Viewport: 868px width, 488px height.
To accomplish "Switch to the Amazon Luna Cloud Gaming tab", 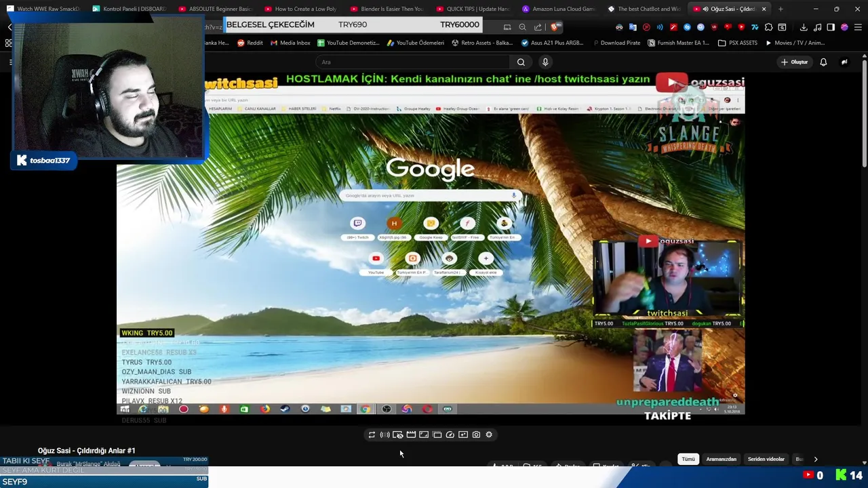I will click(x=559, y=9).
